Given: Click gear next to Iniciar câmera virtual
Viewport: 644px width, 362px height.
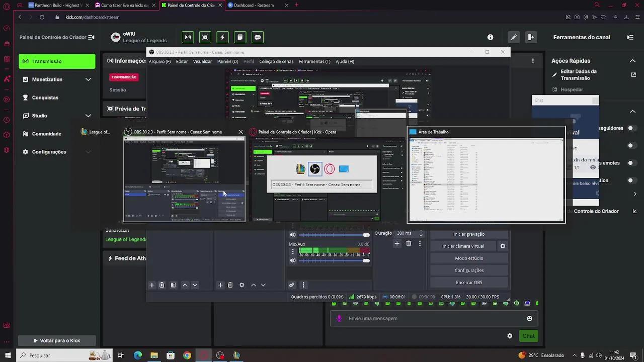Looking at the screenshot, I should pos(502,246).
